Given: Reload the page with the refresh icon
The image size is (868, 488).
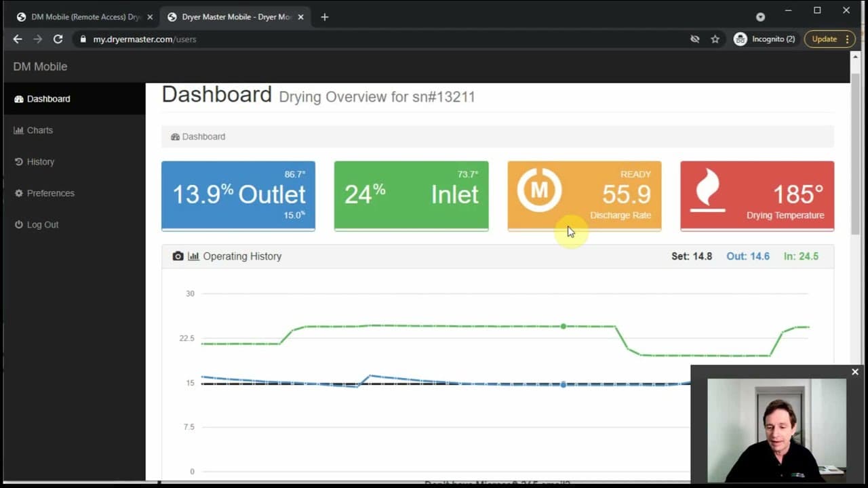Looking at the screenshot, I should click(58, 39).
